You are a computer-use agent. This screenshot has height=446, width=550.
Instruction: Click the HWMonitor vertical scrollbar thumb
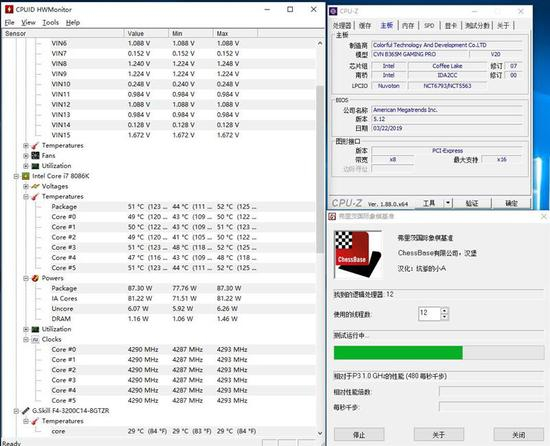tap(320, 168)
